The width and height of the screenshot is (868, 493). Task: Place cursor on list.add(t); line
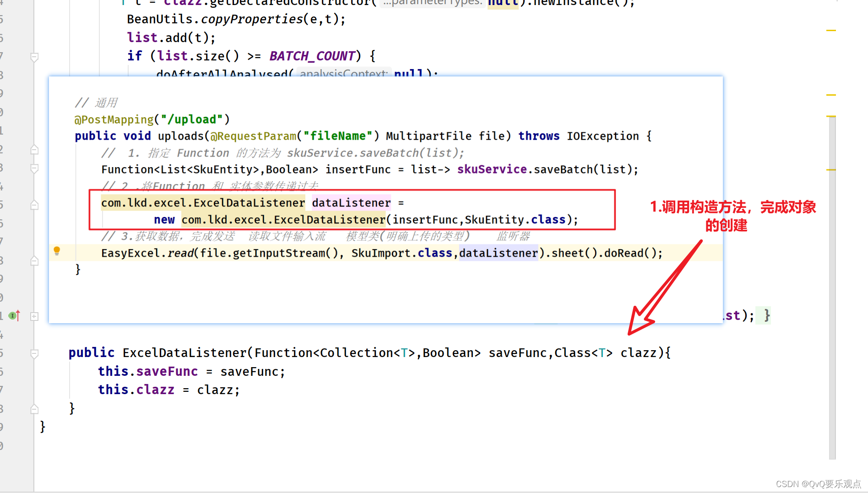(171, 38)
